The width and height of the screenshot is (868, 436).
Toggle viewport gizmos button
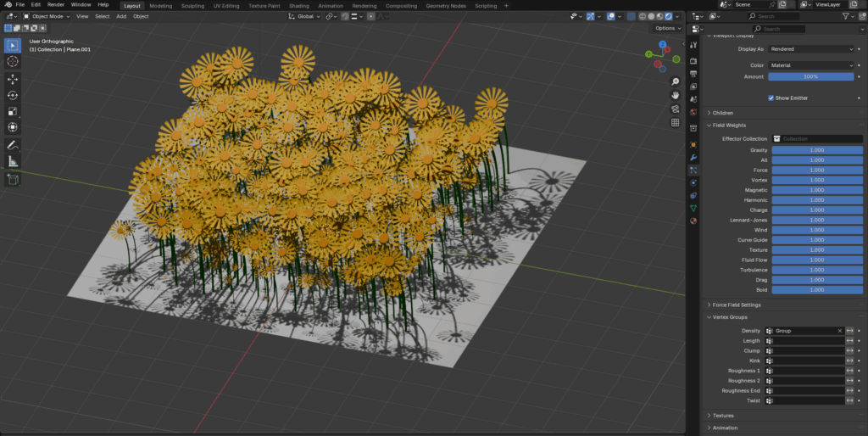591,16
